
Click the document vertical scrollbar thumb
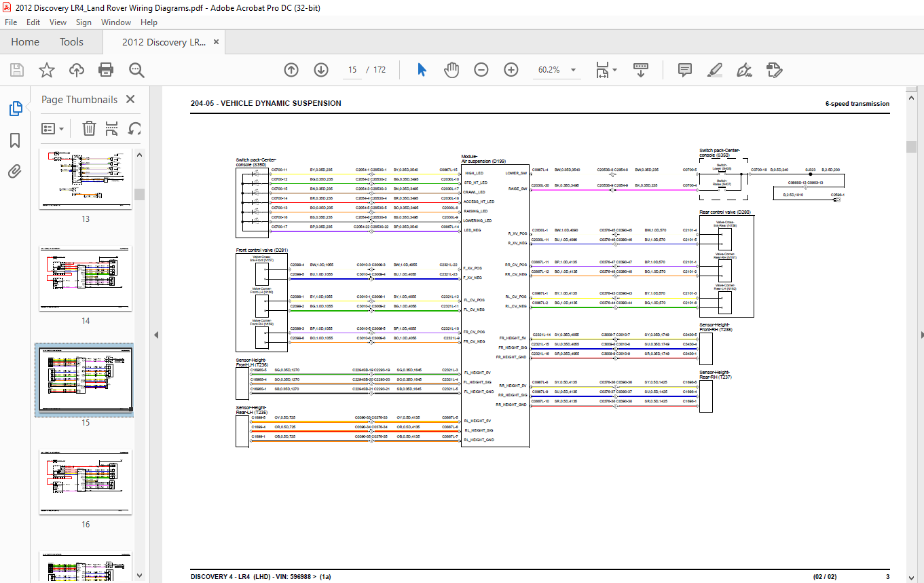911,147
